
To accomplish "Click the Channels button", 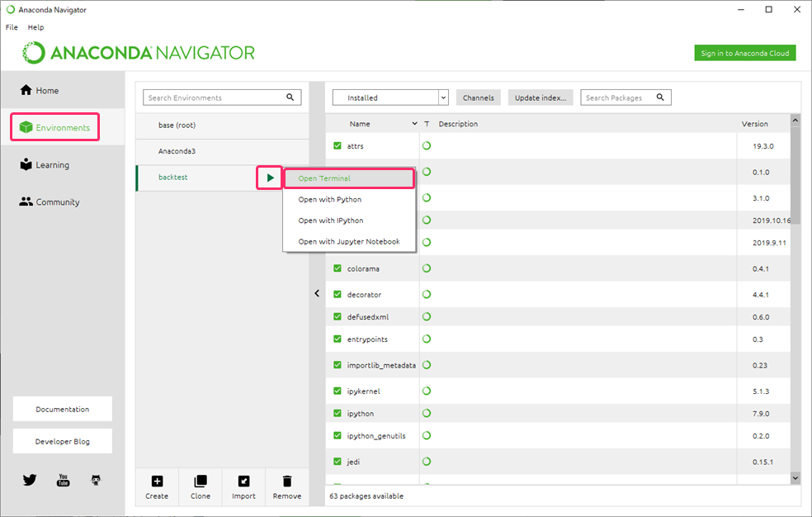I will (x=478, y=97).
